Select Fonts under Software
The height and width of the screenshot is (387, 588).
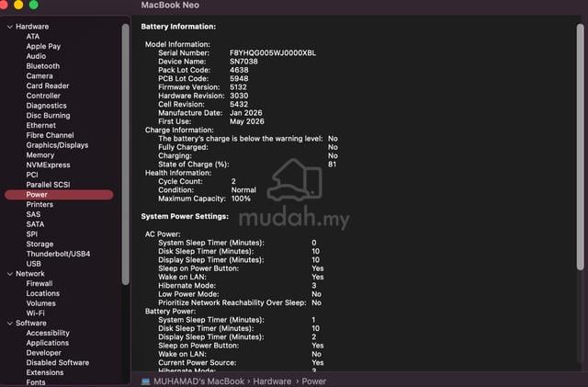point(36,382)
